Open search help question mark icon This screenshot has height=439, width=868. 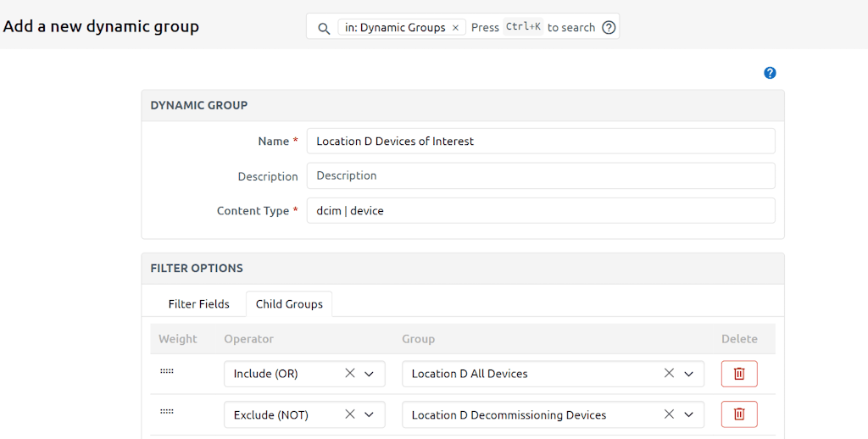[x=609, y=28]
